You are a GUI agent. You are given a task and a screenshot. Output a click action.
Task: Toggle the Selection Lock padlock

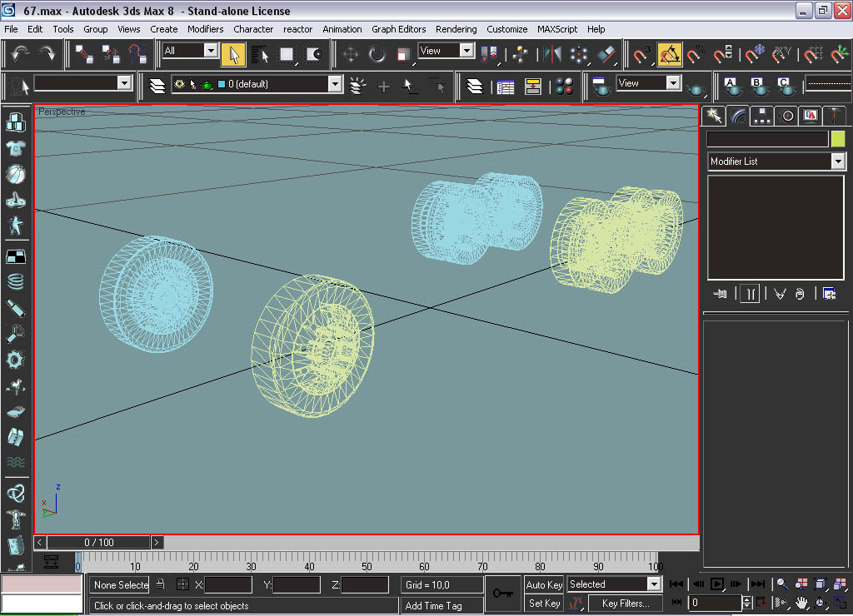[x=161, y=584]
